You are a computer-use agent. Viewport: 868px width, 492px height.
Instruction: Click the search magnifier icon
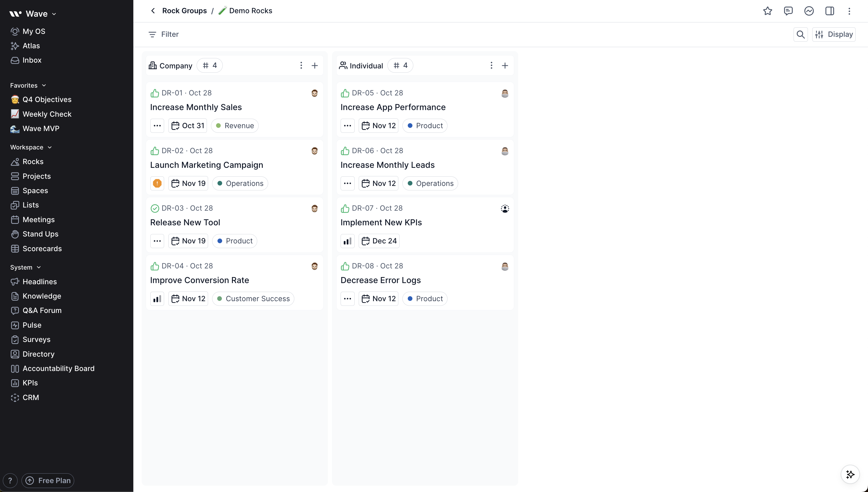click(x=800, y=34)
